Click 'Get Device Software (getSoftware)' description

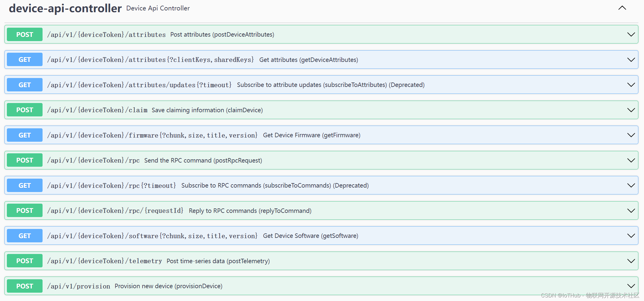pos(311,236)
